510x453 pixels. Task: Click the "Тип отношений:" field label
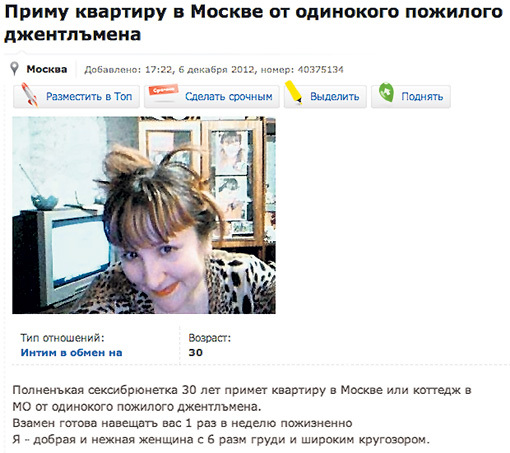tap(62, 338)
